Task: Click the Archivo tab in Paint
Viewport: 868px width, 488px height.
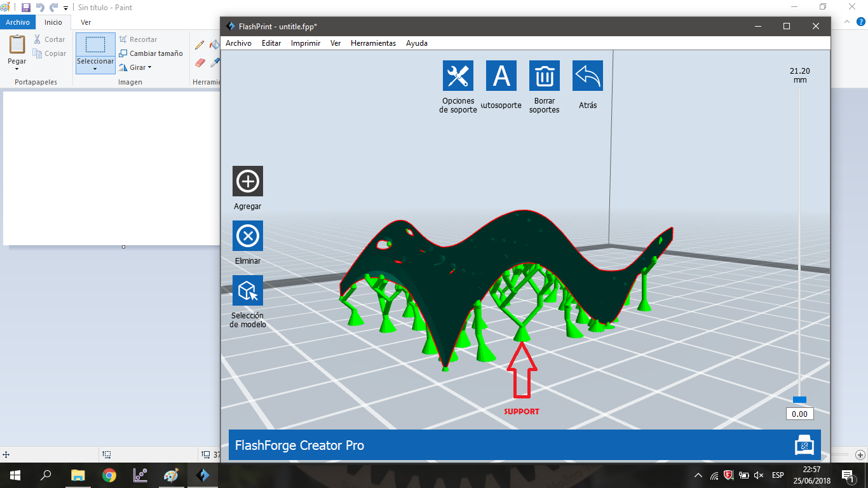Action: pos(18,22)
